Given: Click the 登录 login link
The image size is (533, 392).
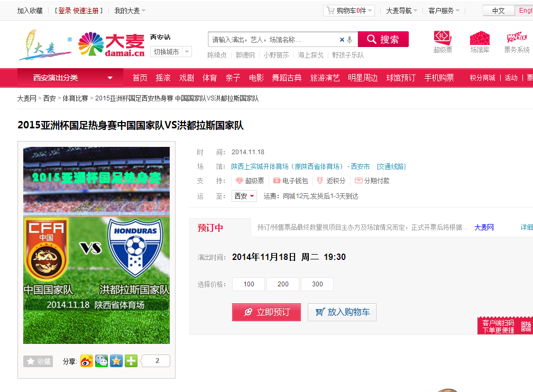Looking at the screenshot, I should pos(65,11).
